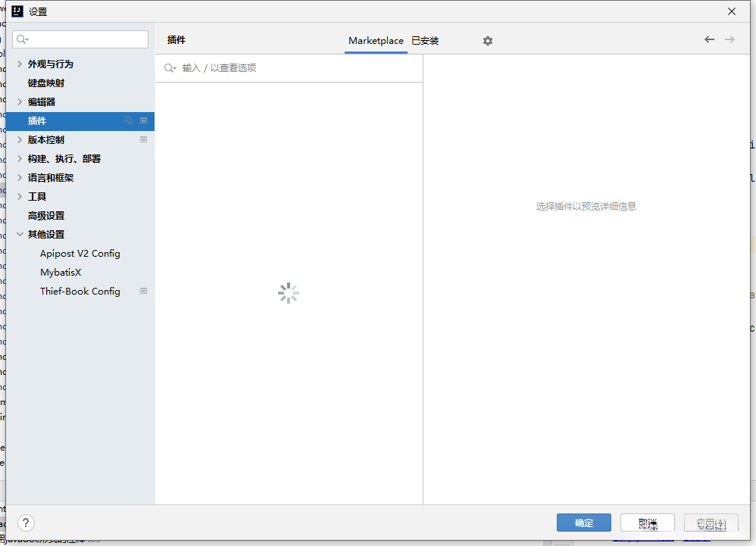
Task: Click the forward arrow navigation icon
Action: tap(730, 39)
